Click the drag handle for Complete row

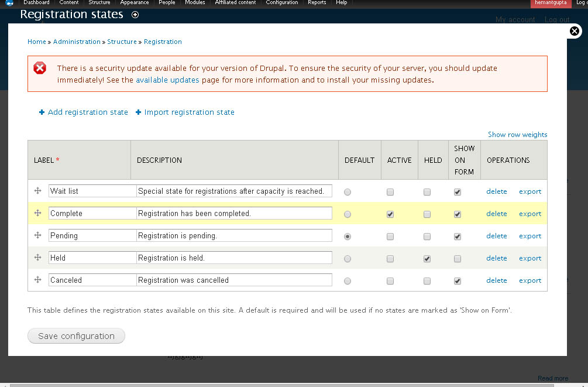pyautogui.click(x=38, y=213)
